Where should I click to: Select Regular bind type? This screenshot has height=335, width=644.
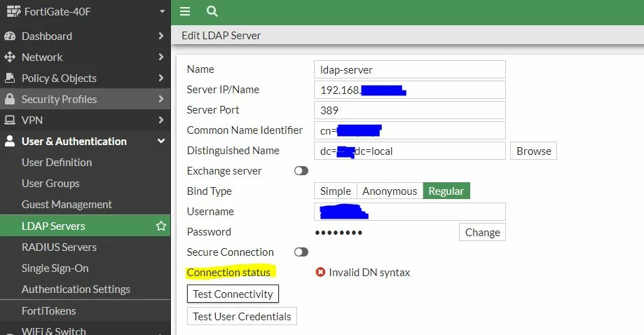click(x=446, y=191)
